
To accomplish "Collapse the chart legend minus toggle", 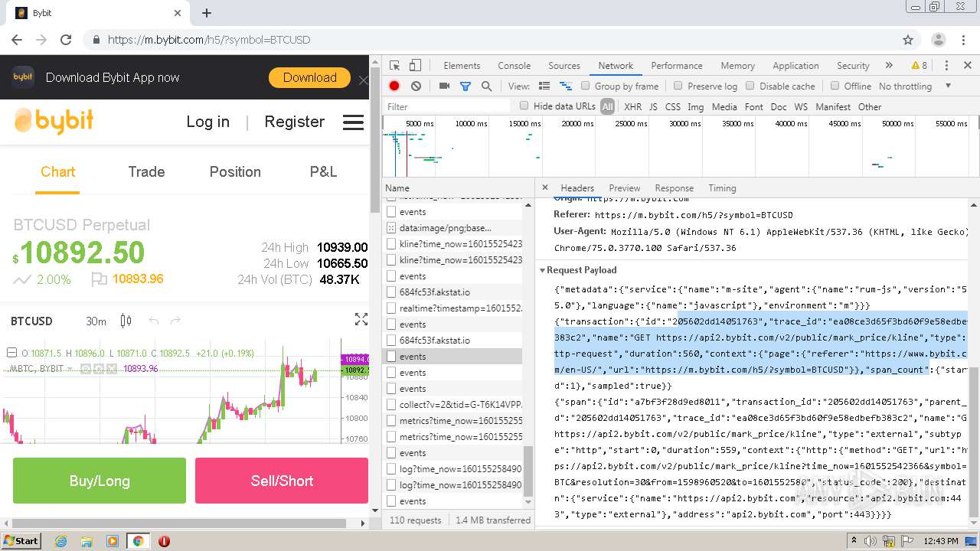I will 11,353.
